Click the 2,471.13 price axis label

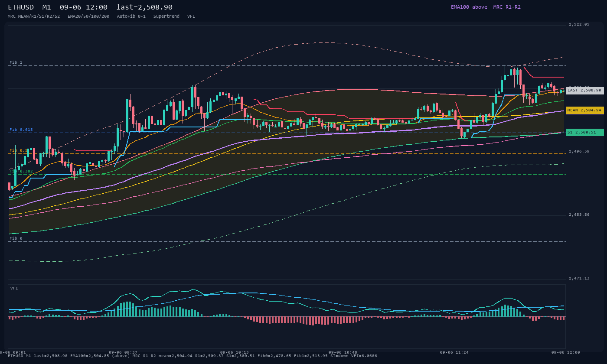click(x=579, y=278)
